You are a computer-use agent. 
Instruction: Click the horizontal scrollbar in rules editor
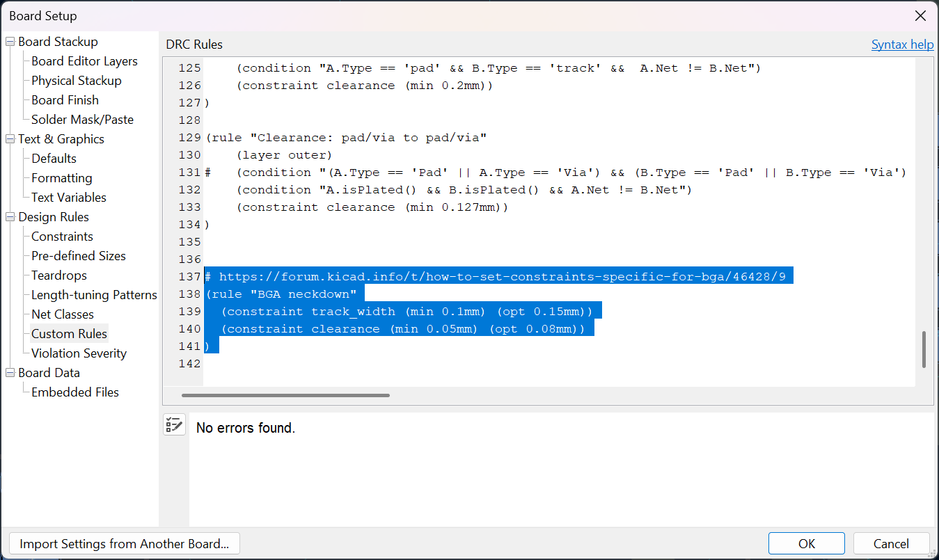coord(285,395)
